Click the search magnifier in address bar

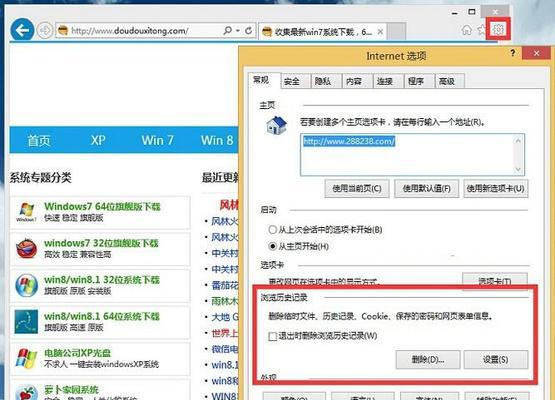coord(228,31)
